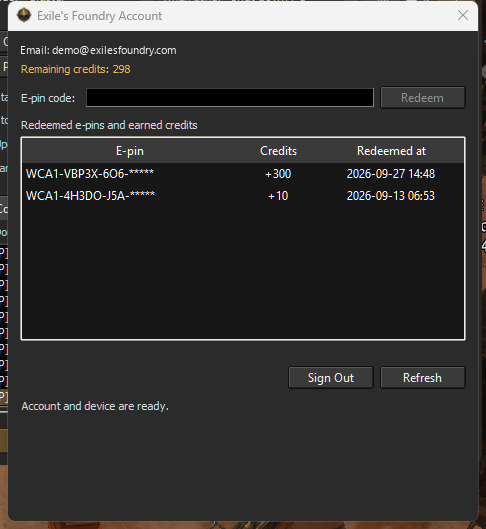Click the 'Account and device are ready.' status
Screen dimensions: 486x529
[95, 406]
